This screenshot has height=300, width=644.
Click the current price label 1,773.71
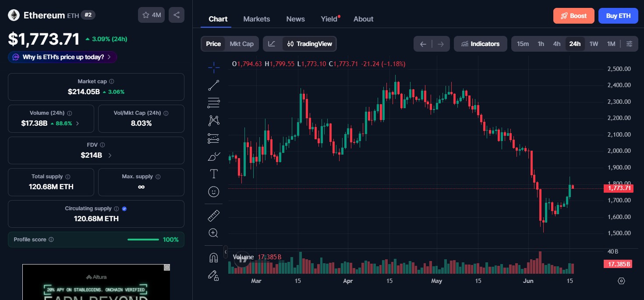618,188
